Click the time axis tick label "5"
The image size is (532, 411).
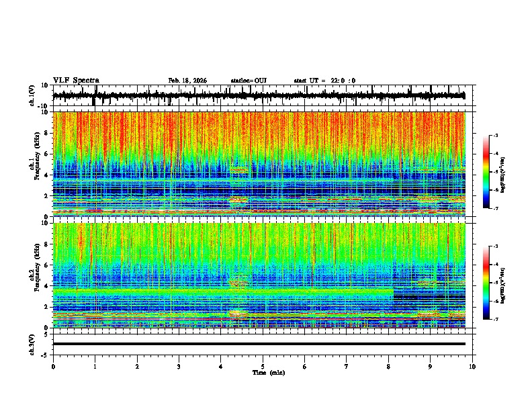tap(263, 367)
